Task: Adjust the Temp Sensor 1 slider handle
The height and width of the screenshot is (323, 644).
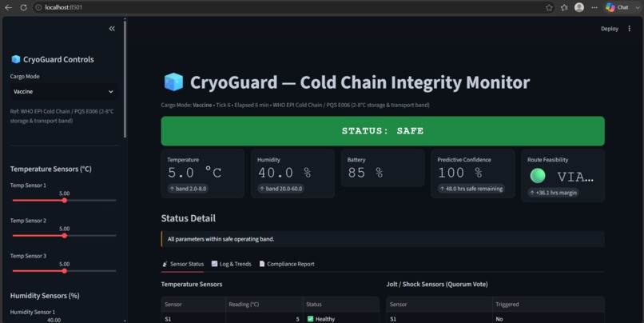Action: pos(65,201)
